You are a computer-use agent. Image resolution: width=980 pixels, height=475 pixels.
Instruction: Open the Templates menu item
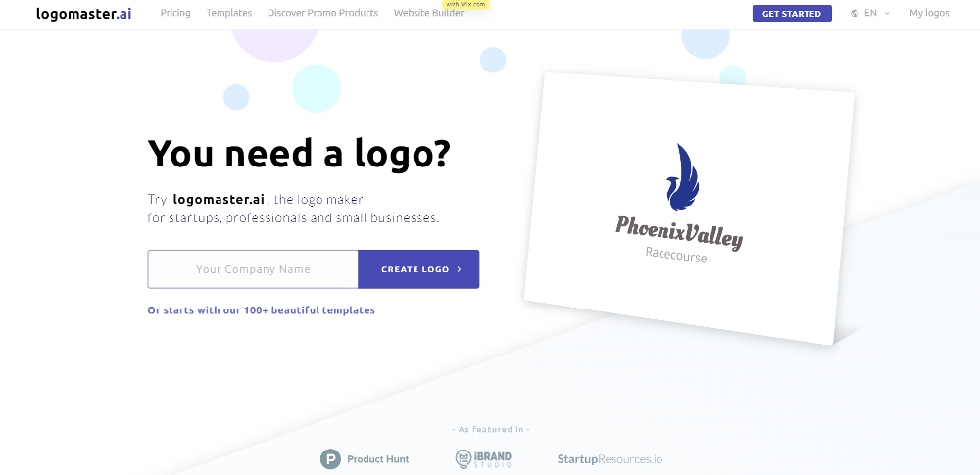(x=229, y=13)
